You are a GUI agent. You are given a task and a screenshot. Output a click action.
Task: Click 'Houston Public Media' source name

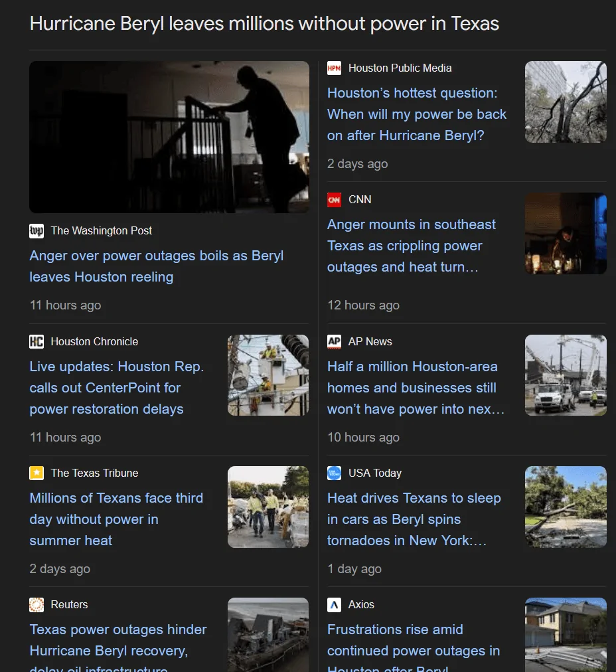pos(400,68)
